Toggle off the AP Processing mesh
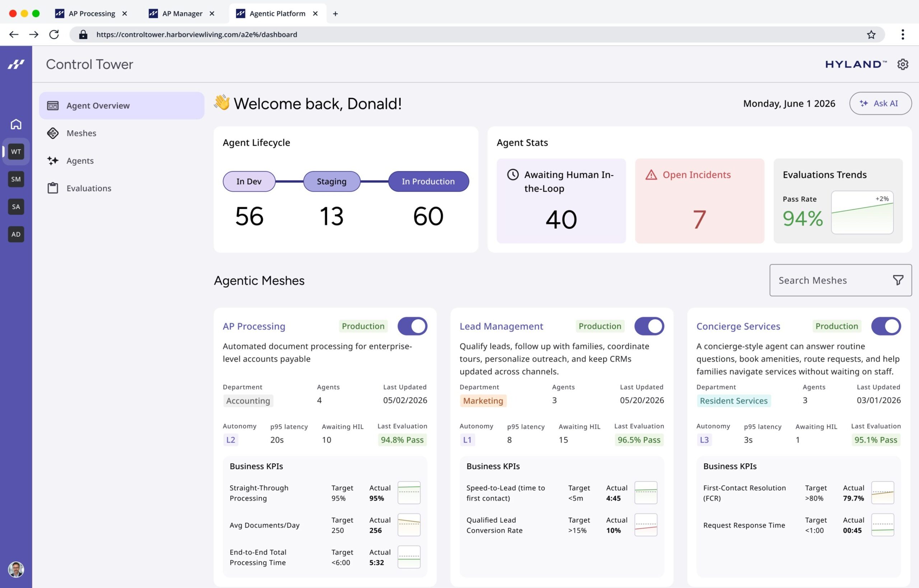The image size is (919, 588). (x=412, y=326)
